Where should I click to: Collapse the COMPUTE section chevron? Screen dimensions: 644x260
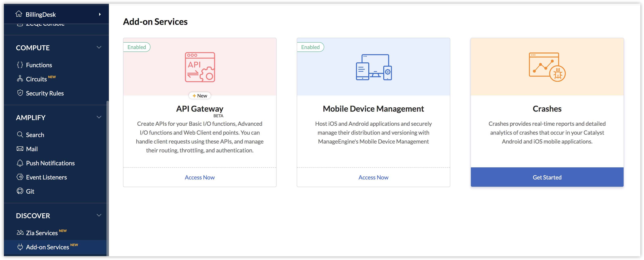point(99,47)
